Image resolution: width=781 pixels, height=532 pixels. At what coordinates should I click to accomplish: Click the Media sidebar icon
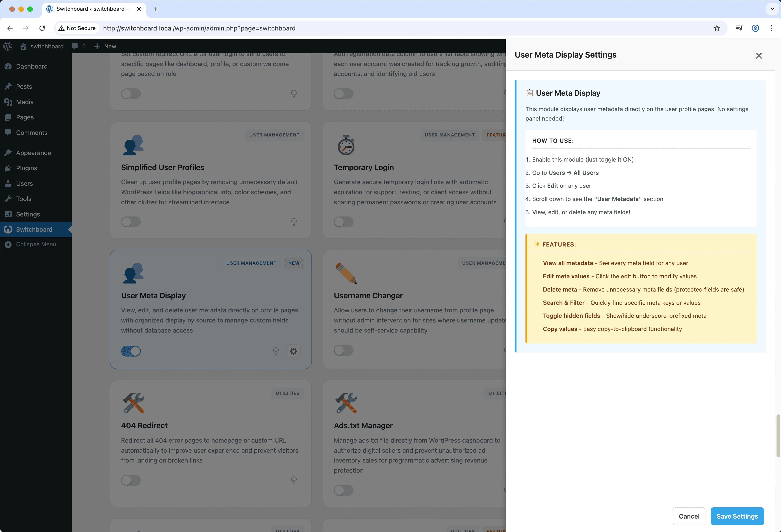[x=25, y=102]
